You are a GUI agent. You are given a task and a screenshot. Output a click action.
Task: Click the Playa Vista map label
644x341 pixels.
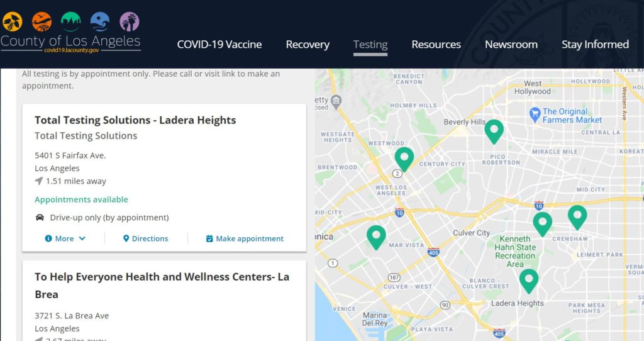click(x=432, y=329)
